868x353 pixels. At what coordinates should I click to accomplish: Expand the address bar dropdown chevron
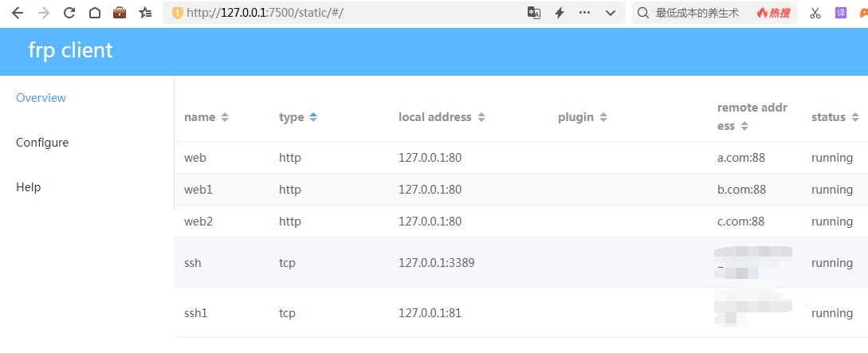[x=611, y=13]
